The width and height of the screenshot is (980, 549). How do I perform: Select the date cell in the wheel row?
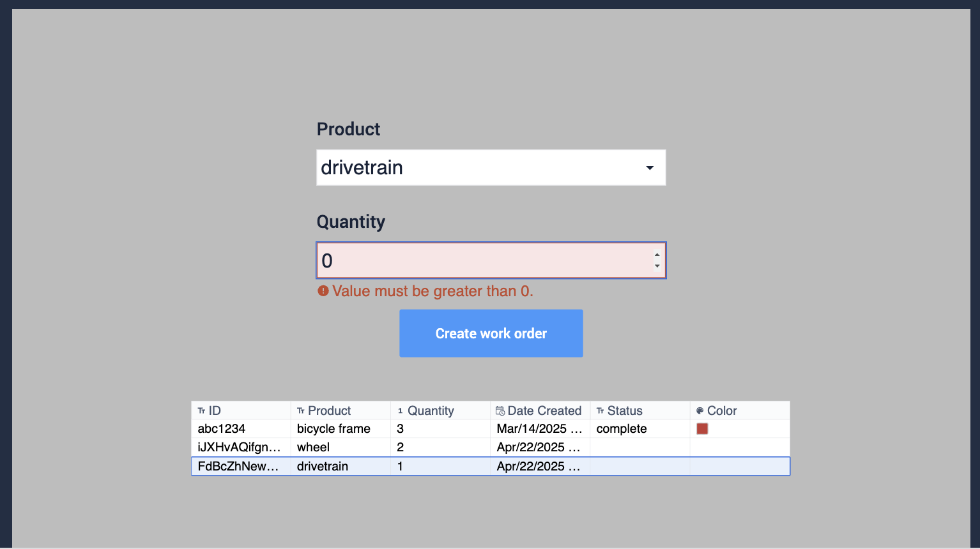click(540, 447)
